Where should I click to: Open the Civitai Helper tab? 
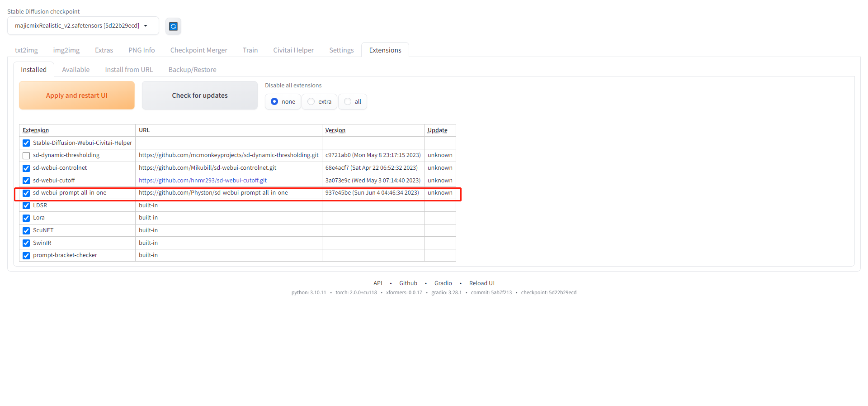[x=293, y=50]
